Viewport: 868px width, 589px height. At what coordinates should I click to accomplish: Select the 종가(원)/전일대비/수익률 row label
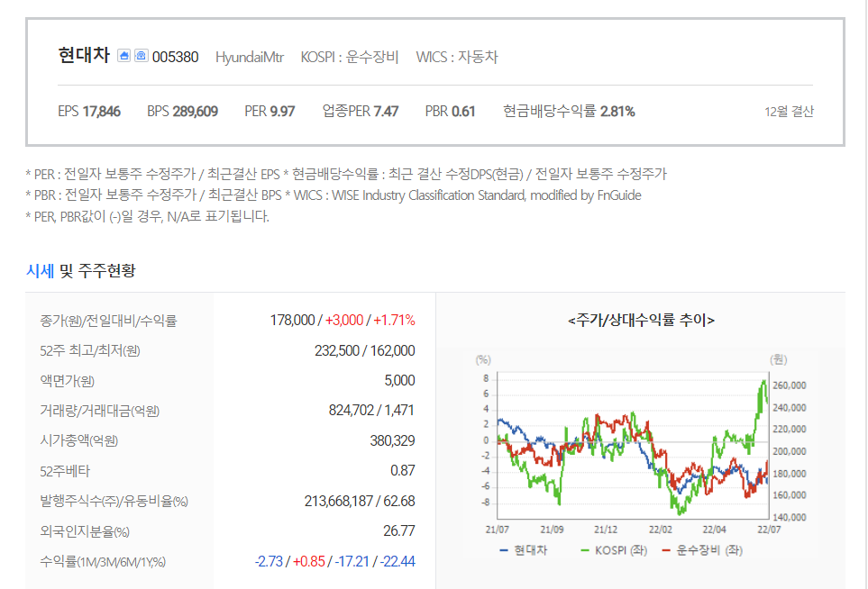pos(108,321)
